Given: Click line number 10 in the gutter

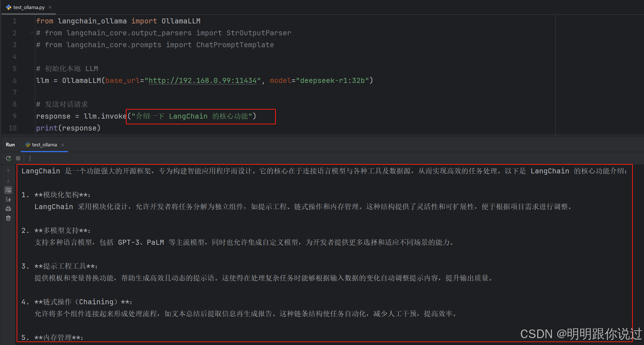Looking at the screenshot, I should [x=13, y=128].
